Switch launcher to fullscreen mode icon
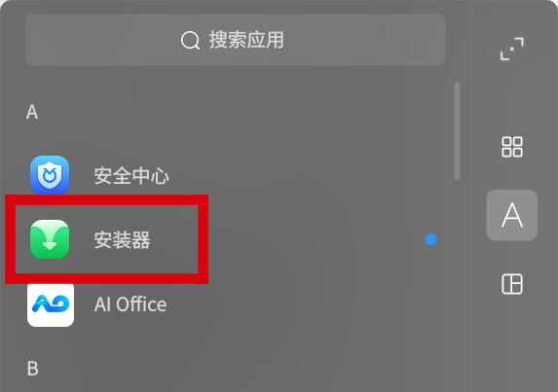558x392 pixels. point(511,49)
